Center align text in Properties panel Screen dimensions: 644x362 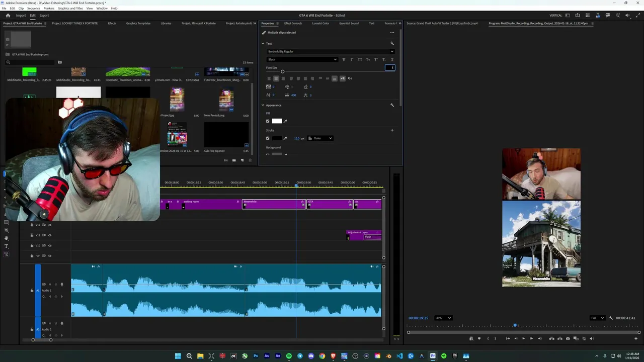tap(276, 78)
